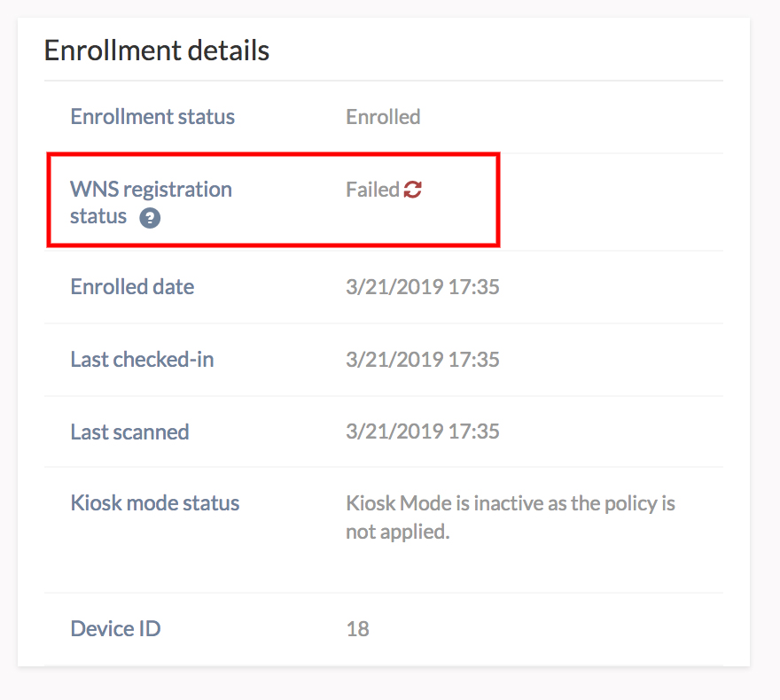
Task: Select the Enrollment status label
Action: [x=152, y=117]
